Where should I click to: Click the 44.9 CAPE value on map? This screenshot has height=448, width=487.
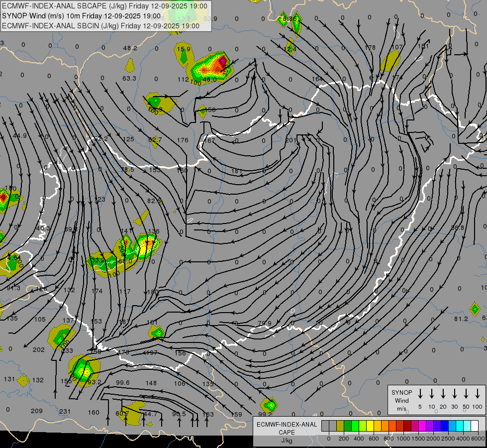[20, 135]
